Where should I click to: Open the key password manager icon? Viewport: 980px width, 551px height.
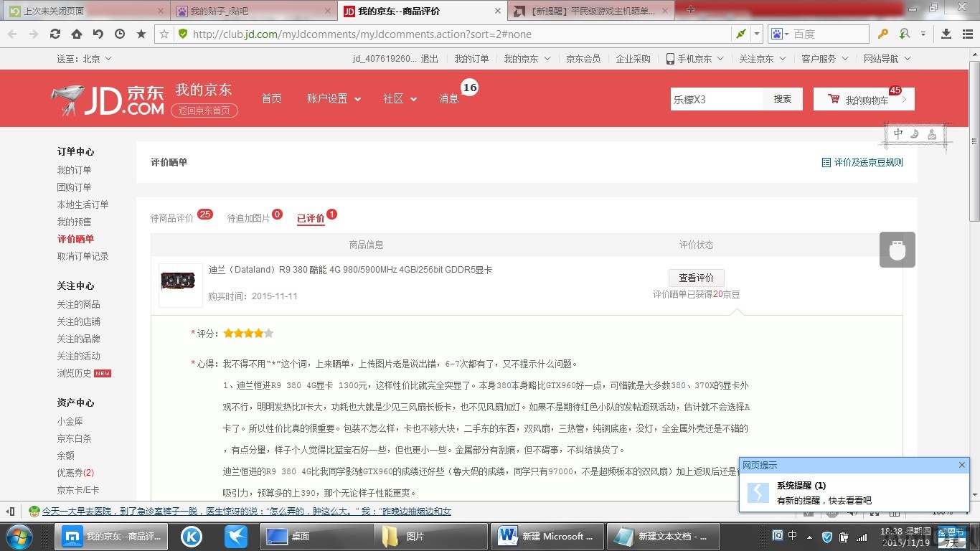(883, 34)
